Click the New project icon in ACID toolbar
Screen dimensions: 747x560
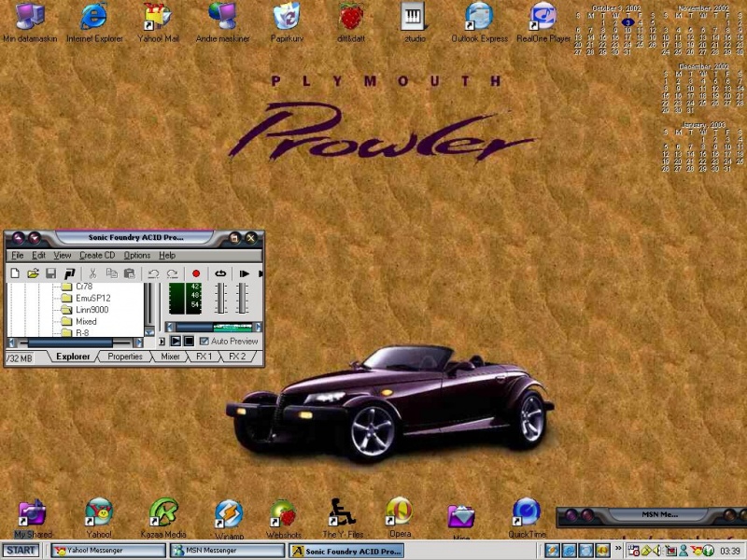pyautogui.click(x=15, y=273)
